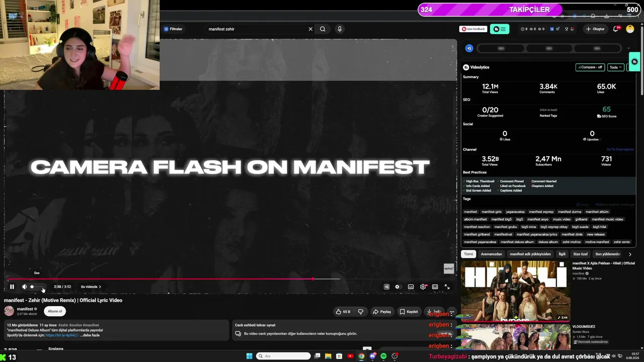Clear the search box with X
The height and width of the screenshot is (362, 644).
tap(310, 29)
